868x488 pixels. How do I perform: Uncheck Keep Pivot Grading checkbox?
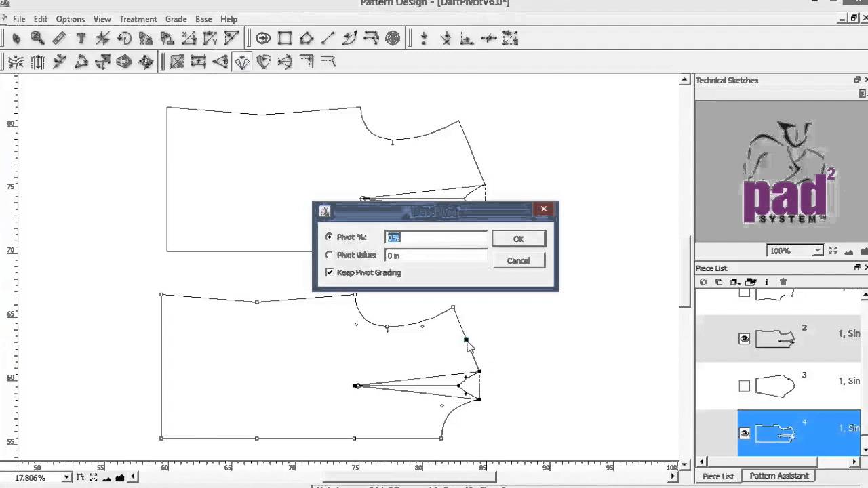(330, 272)
